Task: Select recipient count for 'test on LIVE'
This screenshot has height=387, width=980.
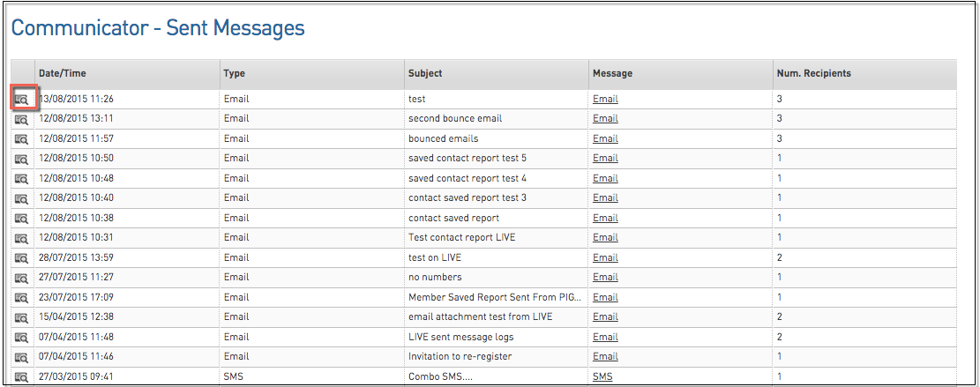Action: coord(780,257)
